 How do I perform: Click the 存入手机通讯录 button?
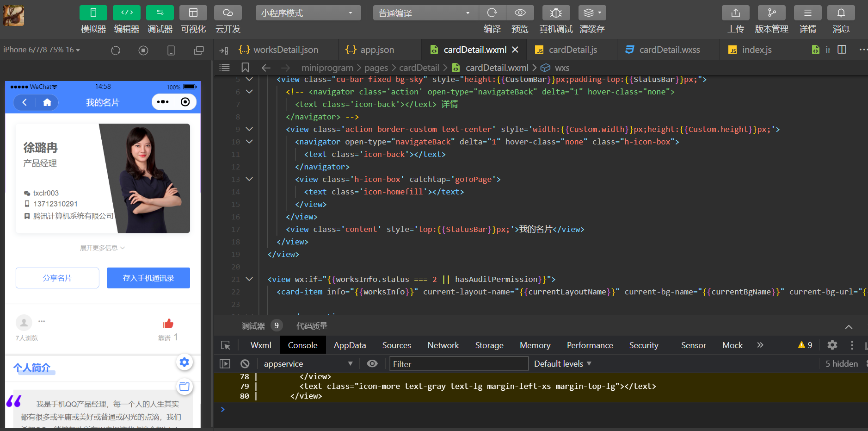pos(148,278)
